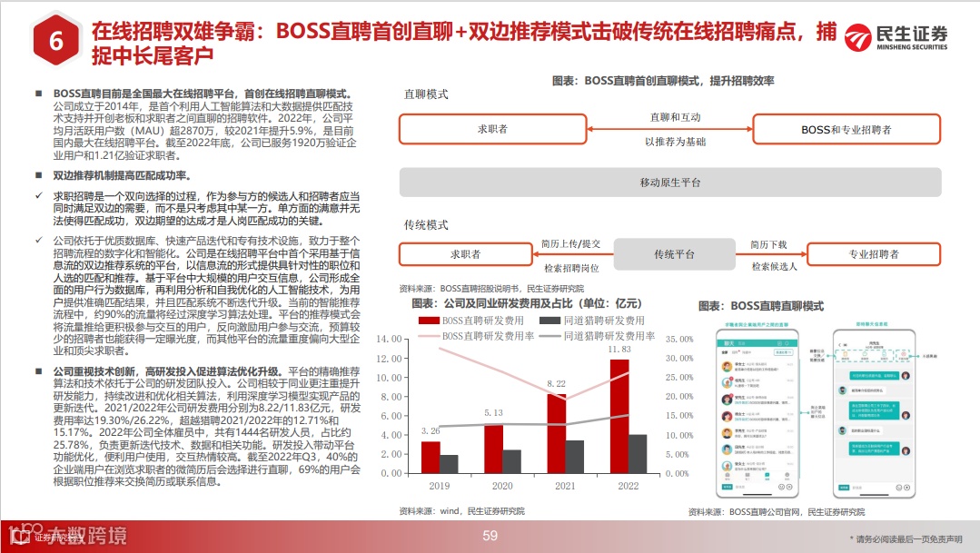The height and width of the screenshot is (553, 980).
Task: Click the text 简历下载
Action: pos(768,244)
